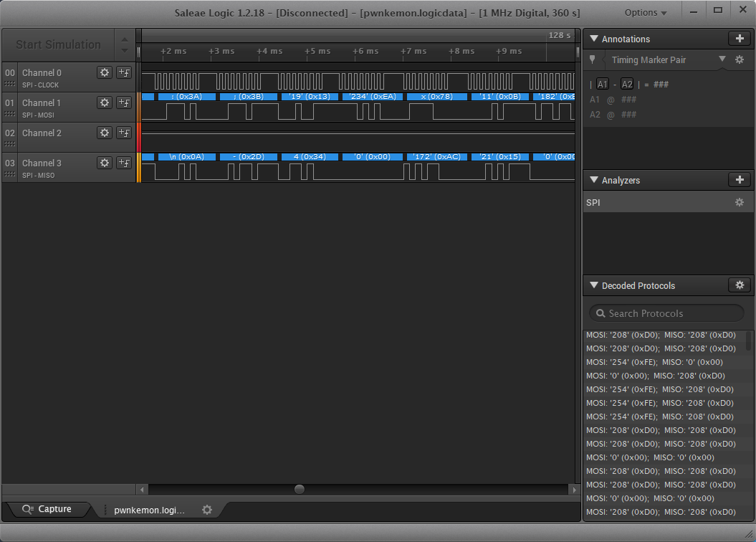Switch to the Capture tab
Screen dimensions: 756x542
pos(47,510)
